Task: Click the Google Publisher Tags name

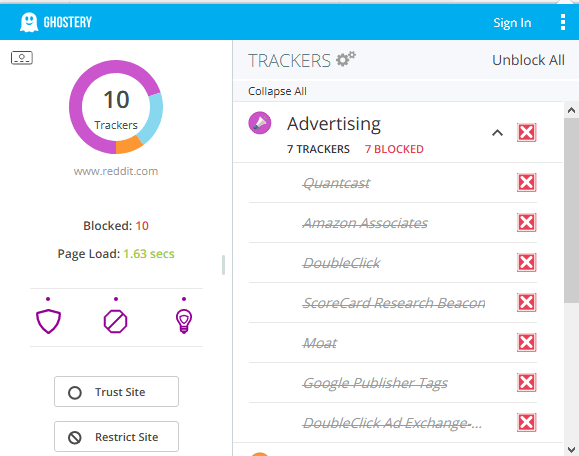Action: tap(375, 383)
